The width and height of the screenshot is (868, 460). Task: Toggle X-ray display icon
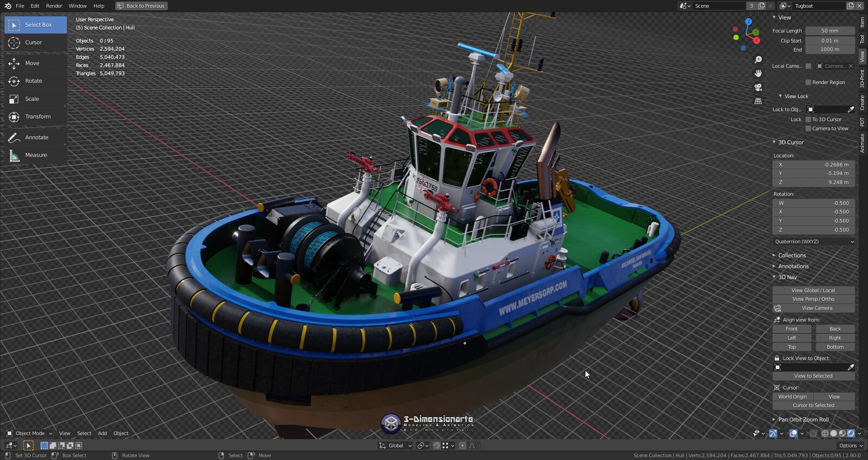point(813,433)
